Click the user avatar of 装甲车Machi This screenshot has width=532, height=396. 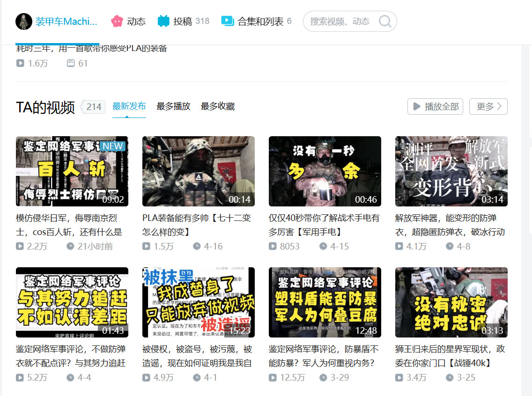tap(24, 22)
